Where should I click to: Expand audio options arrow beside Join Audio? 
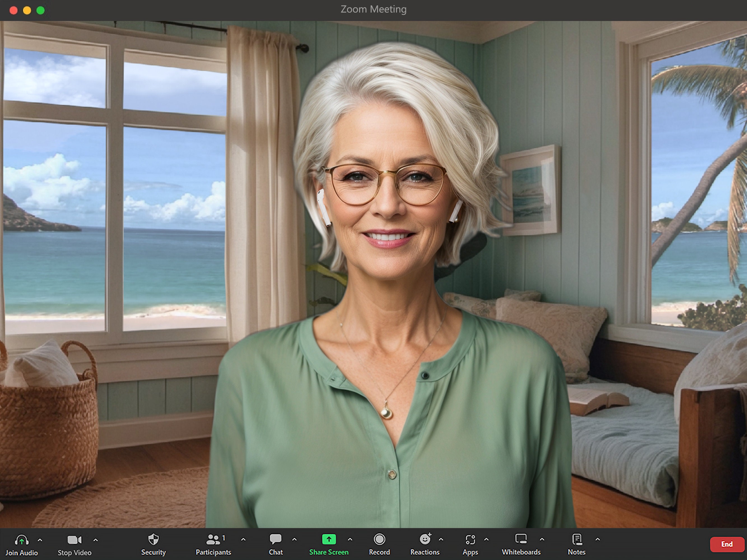(40, 540)
